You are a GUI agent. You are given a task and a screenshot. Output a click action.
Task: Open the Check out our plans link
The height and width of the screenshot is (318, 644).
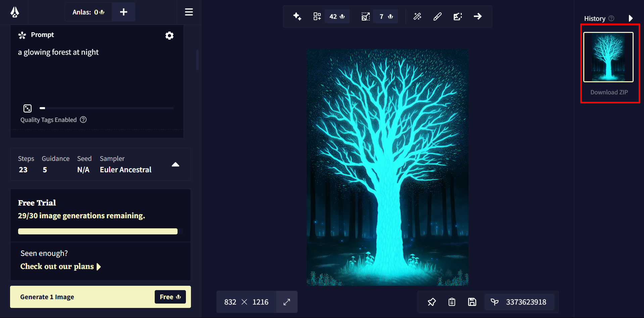[x=60, y=266]
